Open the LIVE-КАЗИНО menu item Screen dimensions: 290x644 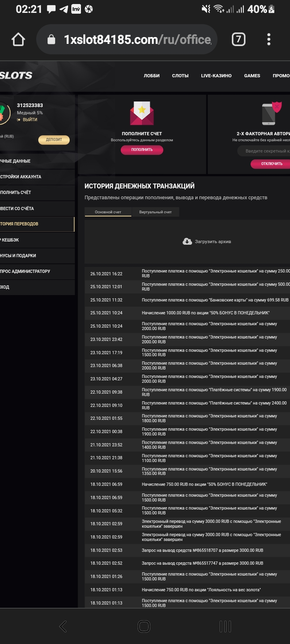(216, 76)
